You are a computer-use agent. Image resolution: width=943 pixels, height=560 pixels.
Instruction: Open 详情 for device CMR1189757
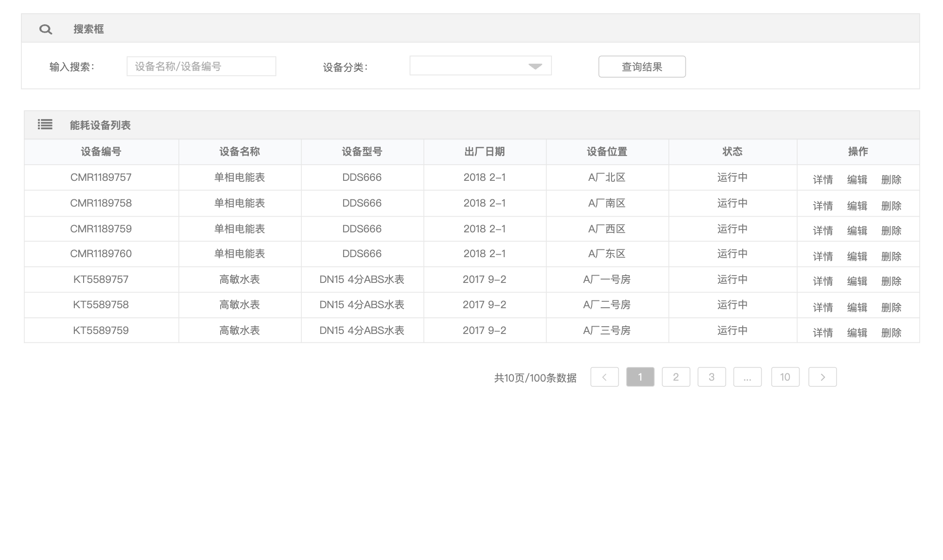823,180
